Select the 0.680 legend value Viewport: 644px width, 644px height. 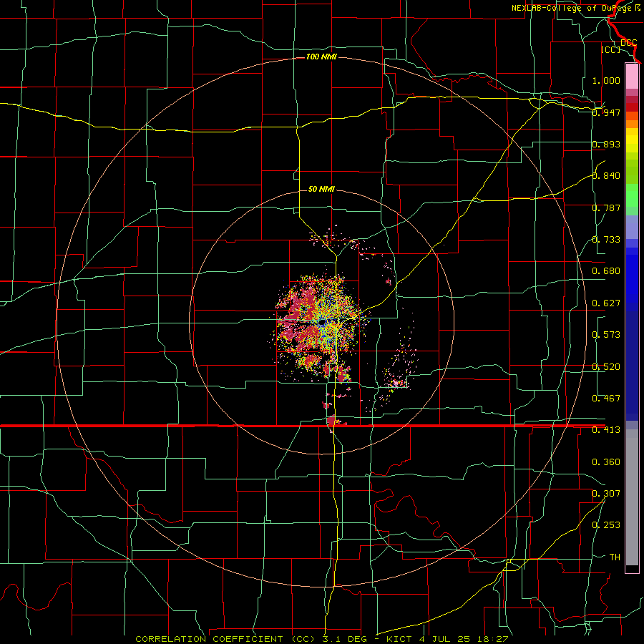[606, 271]
